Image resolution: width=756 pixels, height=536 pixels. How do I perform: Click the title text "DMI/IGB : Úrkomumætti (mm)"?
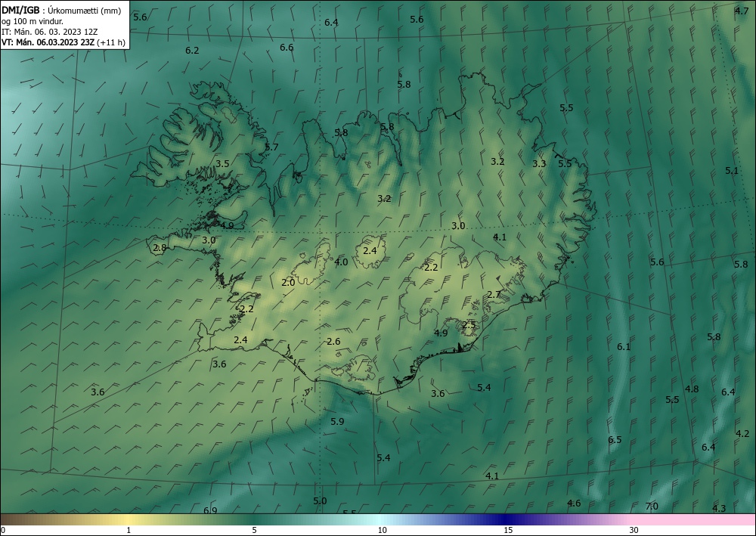[x=61, y=11]
